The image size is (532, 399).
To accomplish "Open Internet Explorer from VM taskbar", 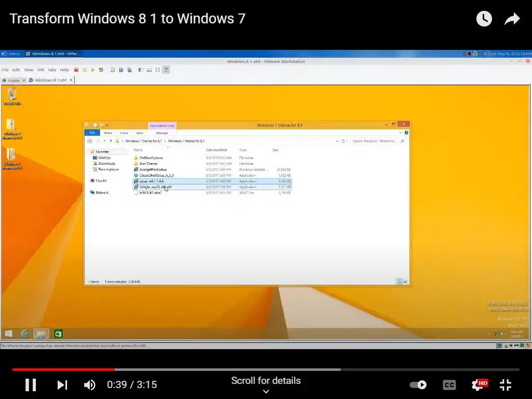I will point(24,334).
